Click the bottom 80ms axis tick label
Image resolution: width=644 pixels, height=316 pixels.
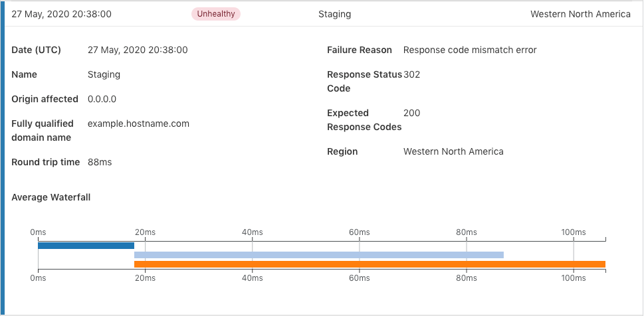[467, 278]
